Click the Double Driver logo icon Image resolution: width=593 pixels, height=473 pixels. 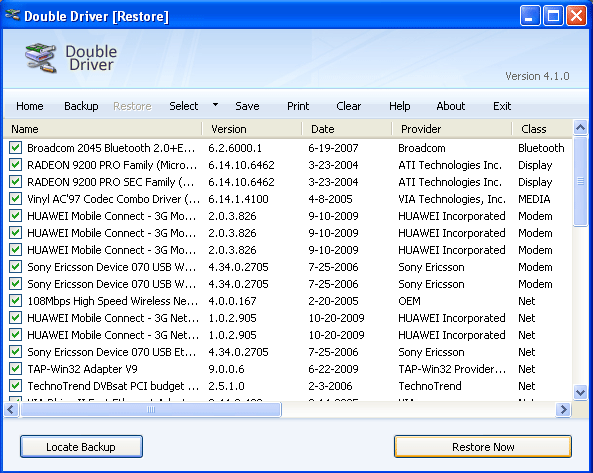pyautogui.click(x=41, y=58)
